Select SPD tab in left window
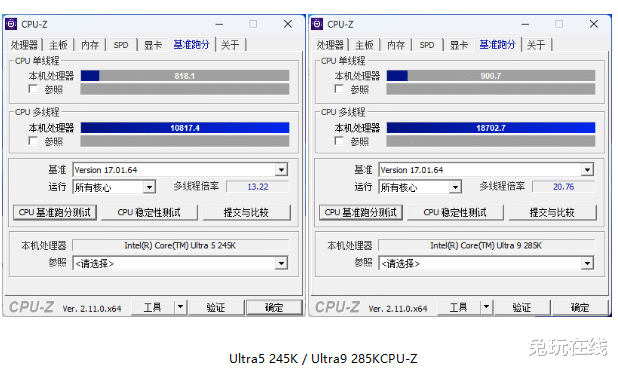 pos(121,45)
